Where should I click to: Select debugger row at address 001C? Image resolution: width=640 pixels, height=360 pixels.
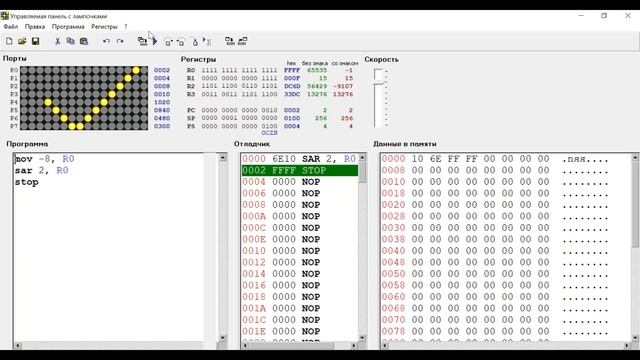click(x=299, y=320)
